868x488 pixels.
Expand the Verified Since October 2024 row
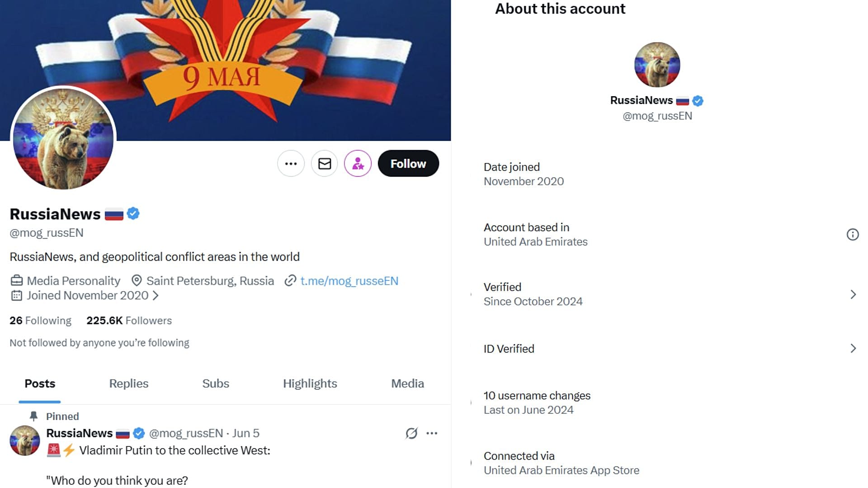(854, 294)
